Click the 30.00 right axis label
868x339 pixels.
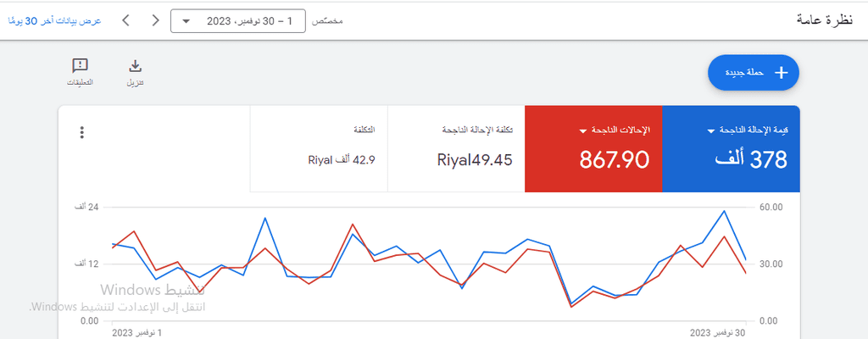770,264
